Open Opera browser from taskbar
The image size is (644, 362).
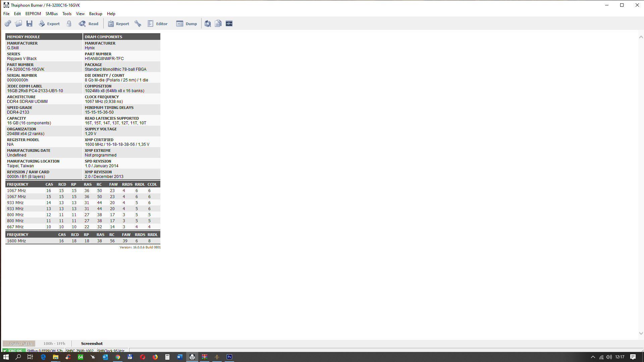pyautogui.click(x=143, y=357)
